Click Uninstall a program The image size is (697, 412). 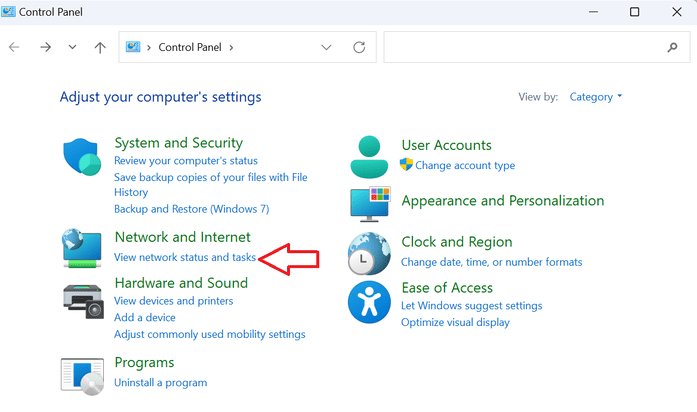pyautogui.click(x=160, y=383)
